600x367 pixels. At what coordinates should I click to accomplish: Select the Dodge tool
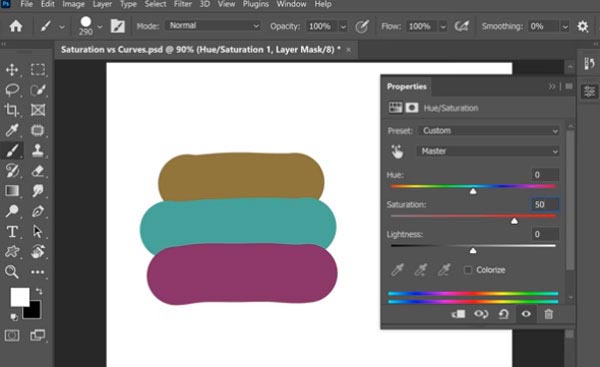(x=12, y=211)
